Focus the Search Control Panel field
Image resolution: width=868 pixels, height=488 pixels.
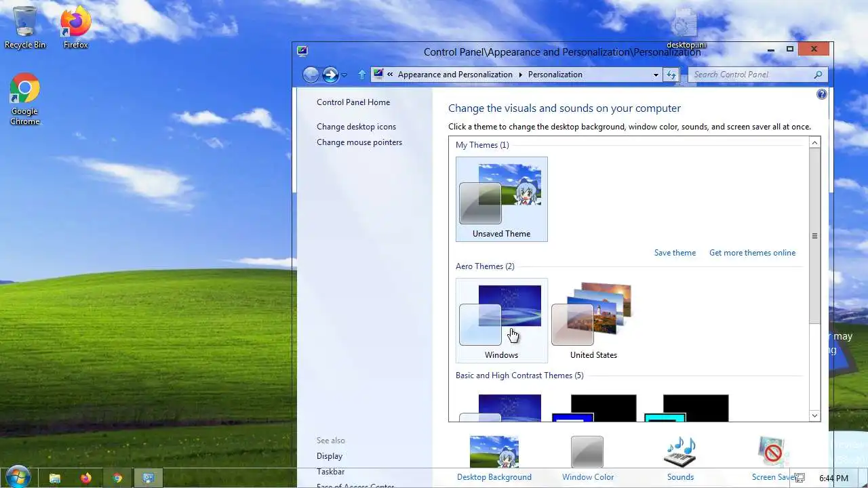tap(749, 75)
